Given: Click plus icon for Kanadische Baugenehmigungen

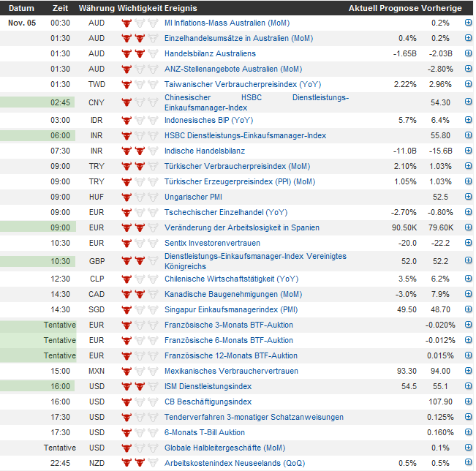Looking at the screenshot, I should tap(468, 294).
